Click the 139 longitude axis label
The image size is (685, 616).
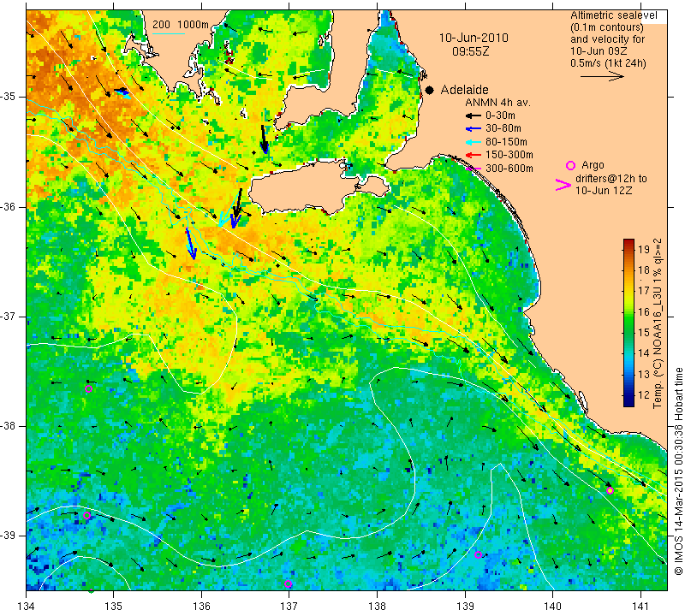(465, 607)
